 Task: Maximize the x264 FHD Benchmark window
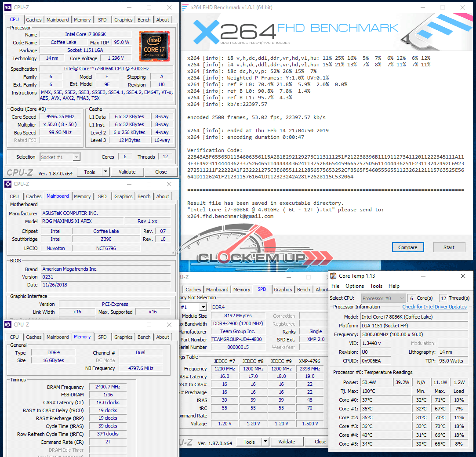pyautogui.click(x=443, y=7)
